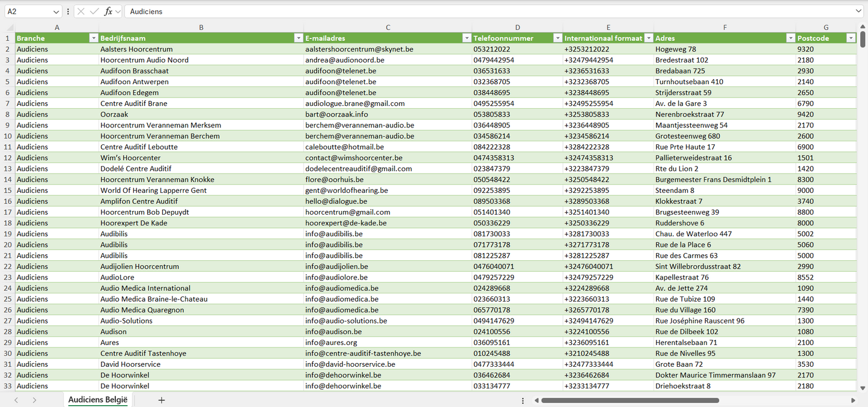Open the Postcode filter dropdown
Screen dimensions: 868x407
click(850, 38)
